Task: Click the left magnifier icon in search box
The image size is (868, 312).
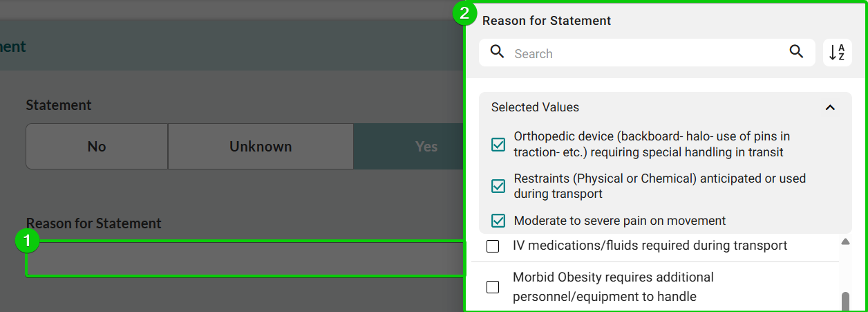Action: [x=497, y=52]
